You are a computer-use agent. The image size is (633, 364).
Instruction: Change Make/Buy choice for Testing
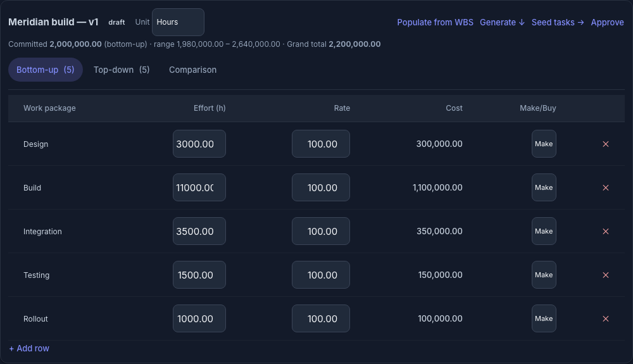pyautogui.click(x=544, y=275)
